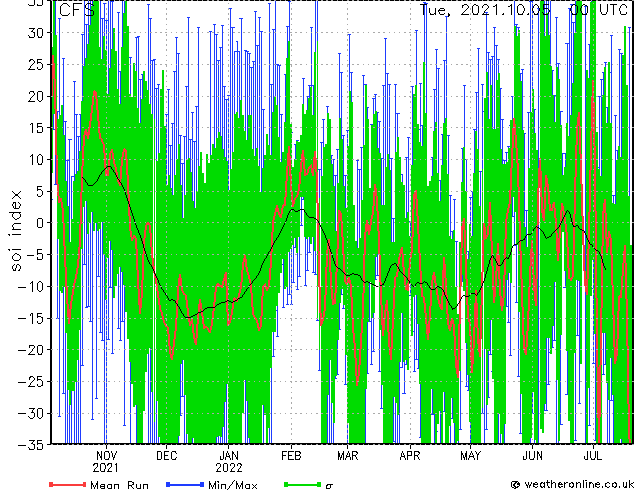This screenshot has width=634, height=490.
Task: Click the date text Tue, 2021.10.05
Action: [x=485, y=9]
